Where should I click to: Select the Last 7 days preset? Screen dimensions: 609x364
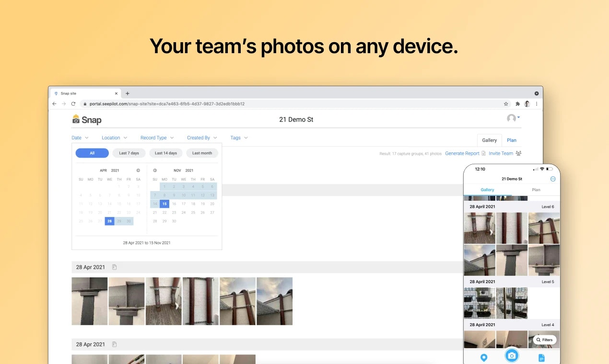click(129, 153)
